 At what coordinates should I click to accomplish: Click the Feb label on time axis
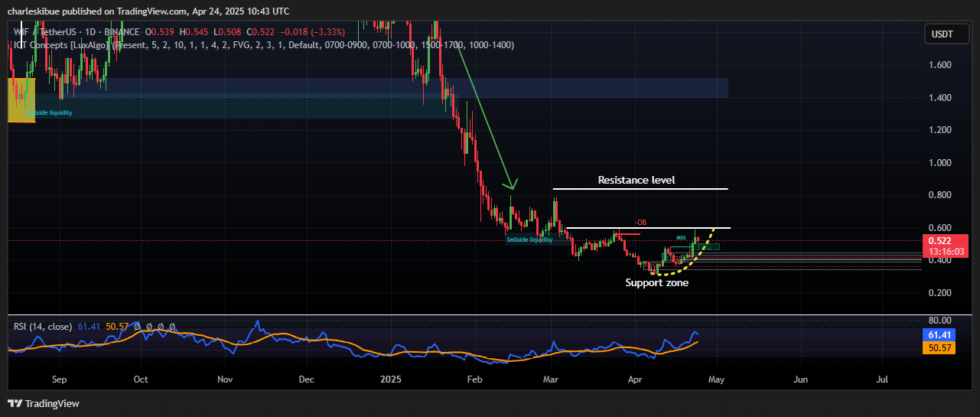(x=474, y=379)
